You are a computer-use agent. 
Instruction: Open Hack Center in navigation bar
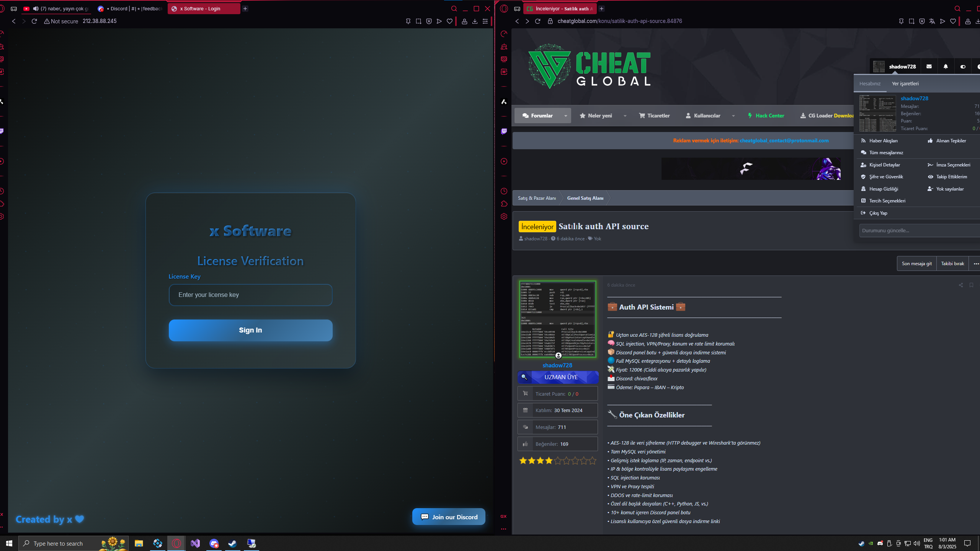[766, 116]
